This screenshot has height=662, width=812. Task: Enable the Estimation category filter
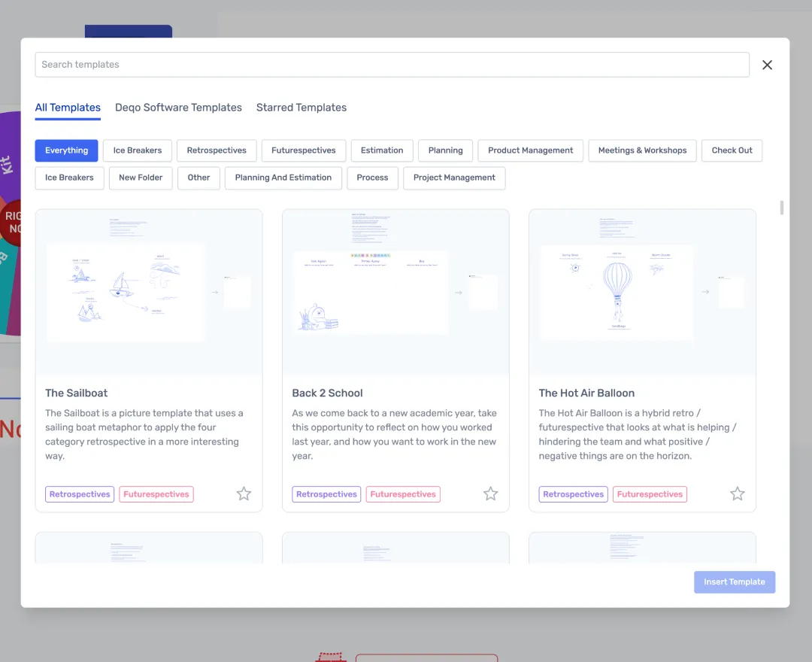[x=382, y=150]
